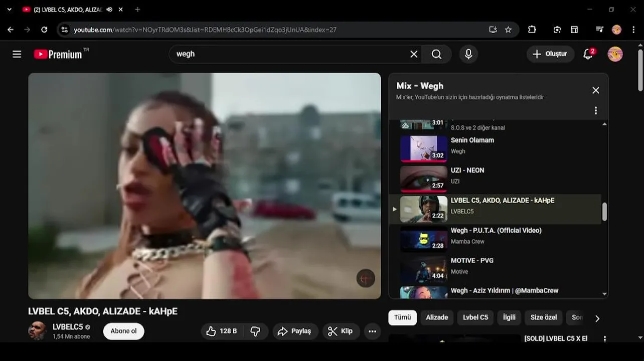Image resolution: width=644 pixels, height=361 pixels.
Task: Click channel watermark on video
Action: pyautogui.click(x=366, y=278)
